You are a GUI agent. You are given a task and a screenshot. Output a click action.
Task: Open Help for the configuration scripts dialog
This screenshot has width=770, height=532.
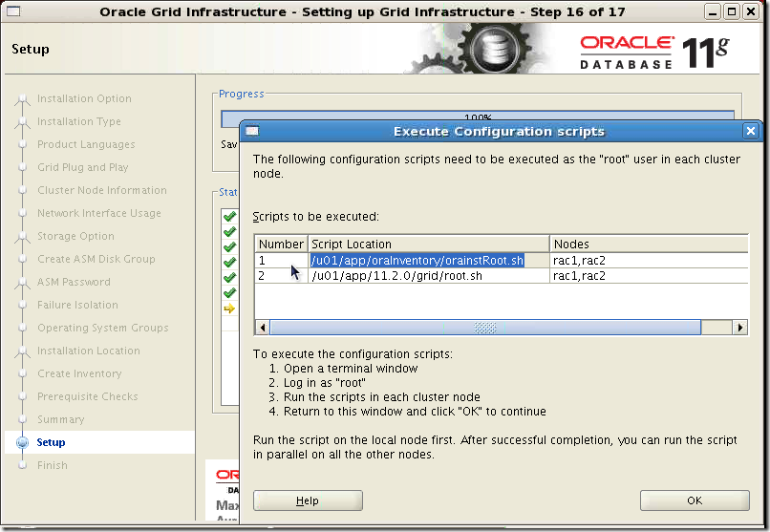click(308, 500)
